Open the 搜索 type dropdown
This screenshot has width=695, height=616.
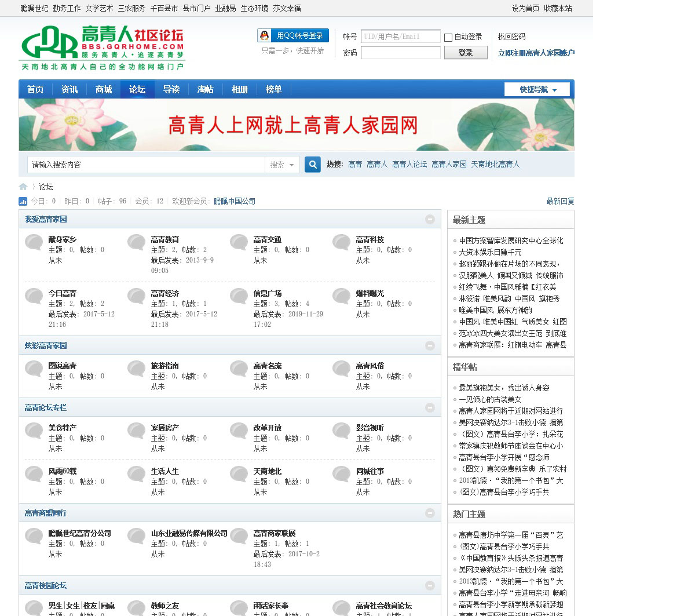282,165
